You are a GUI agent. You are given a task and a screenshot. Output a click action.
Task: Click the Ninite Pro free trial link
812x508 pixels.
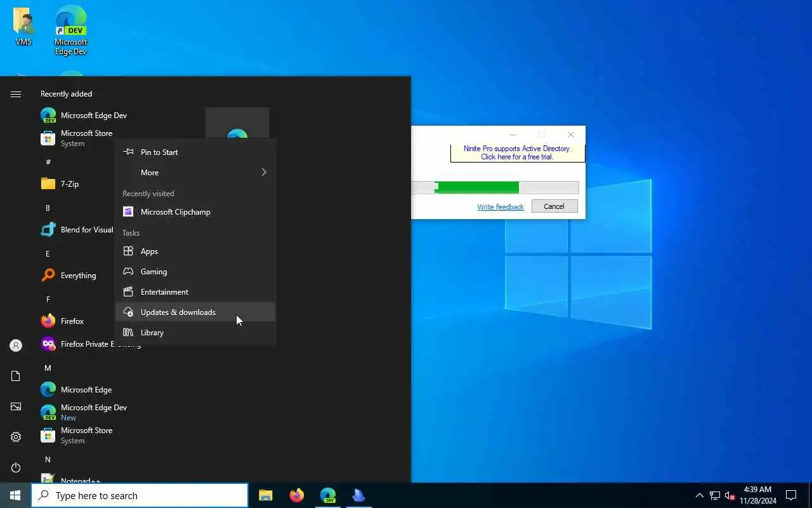tap(517, 153)
